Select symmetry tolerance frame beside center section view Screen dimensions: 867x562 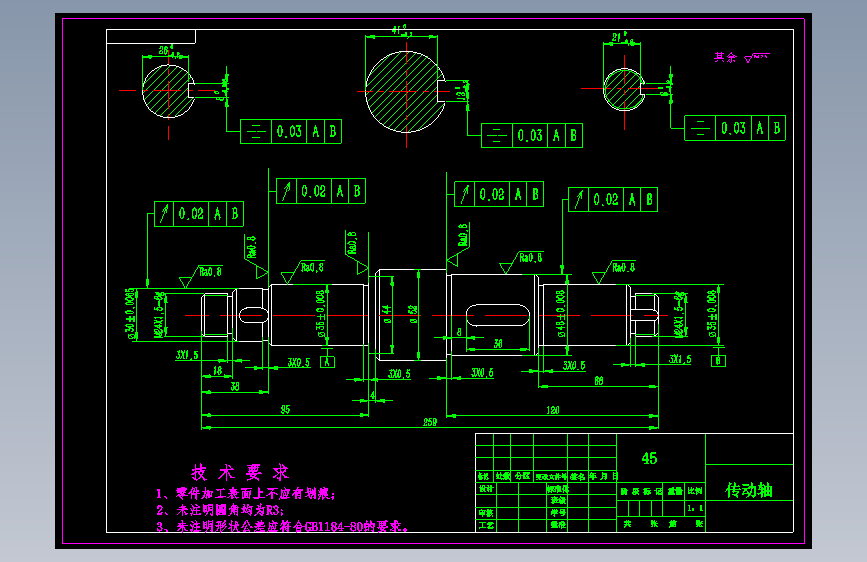(532, 136)
